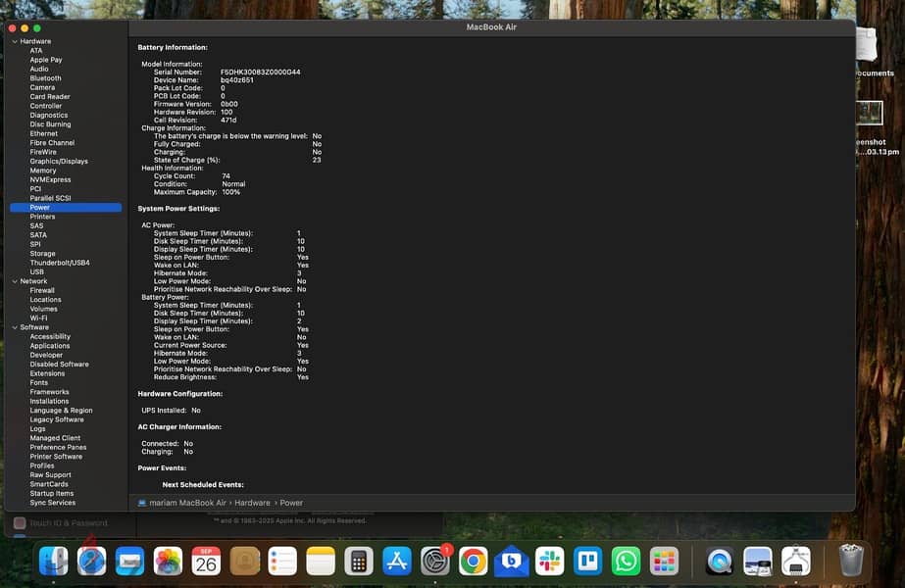Open Trello from the Dock
Viewport: 905px width, 588px height.
[x=587, y=561]
